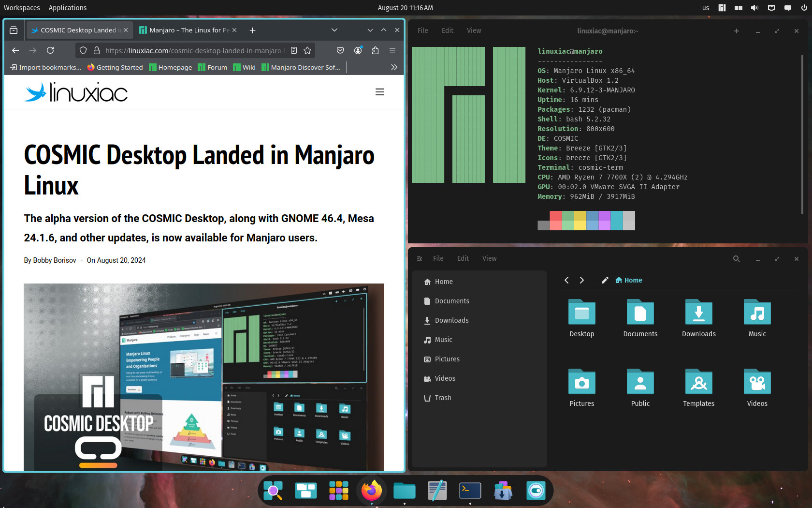Click Firefox forward arrow button
Viewport: 812px width, 508px height.
tap(33, 50)
